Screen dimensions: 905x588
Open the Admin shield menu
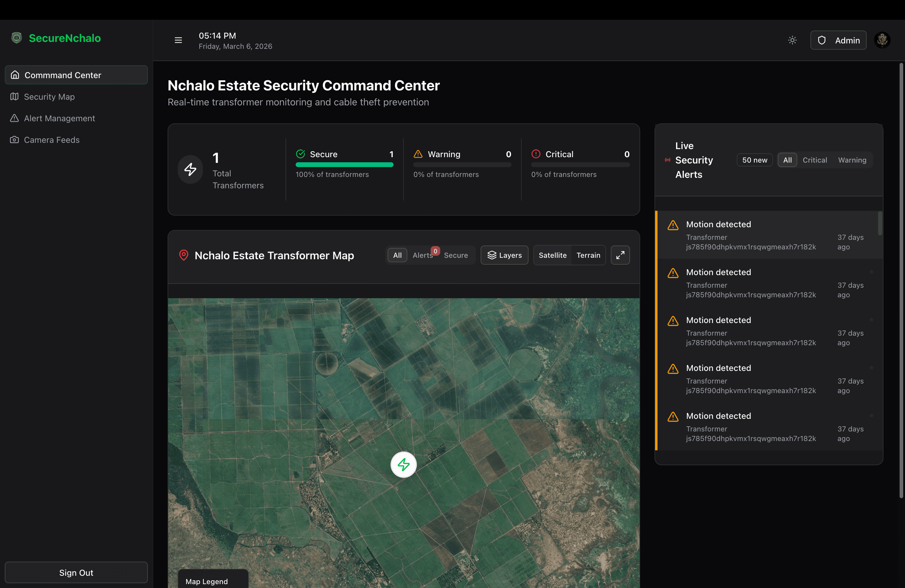click(x=838, y=40)
